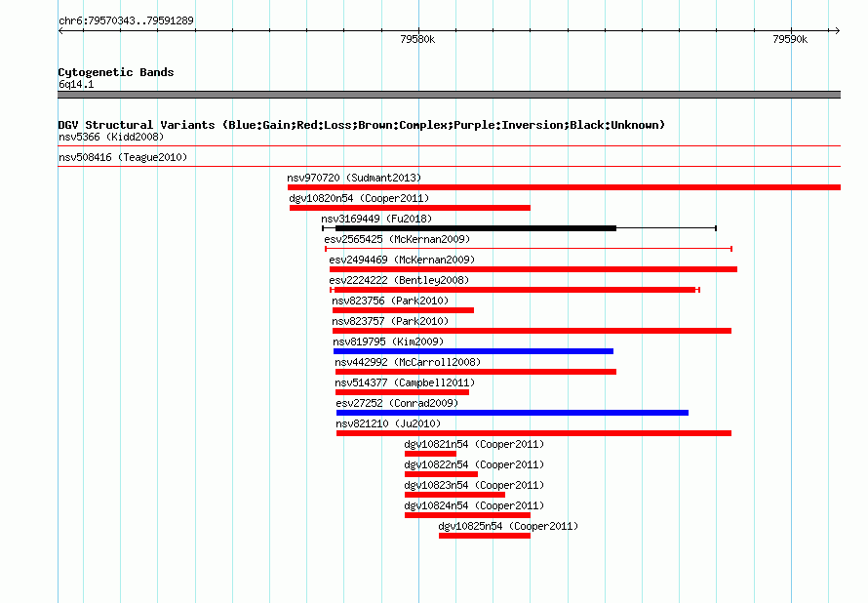This screenshot has width=868, height=603.
Task: Select the dgv10825n54 (Cooper2011) red bar
Action: pyautogui.click(x=485, y=536)
